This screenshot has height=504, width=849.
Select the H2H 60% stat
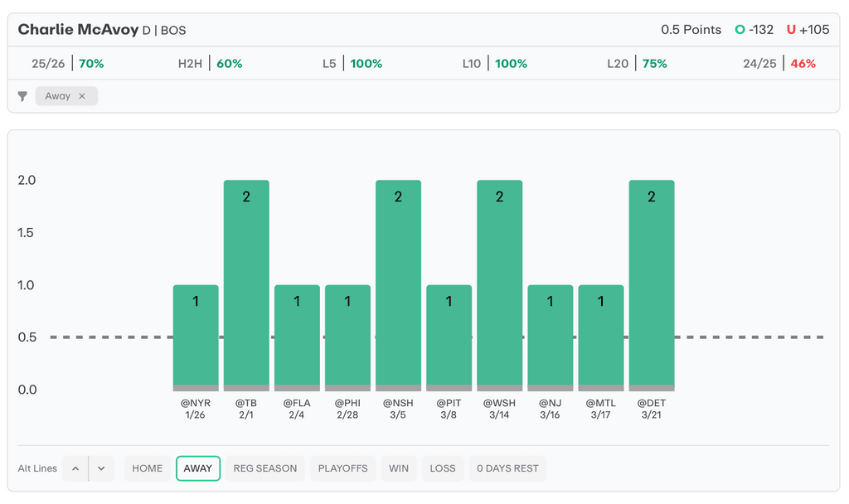[x=211, y=64]
